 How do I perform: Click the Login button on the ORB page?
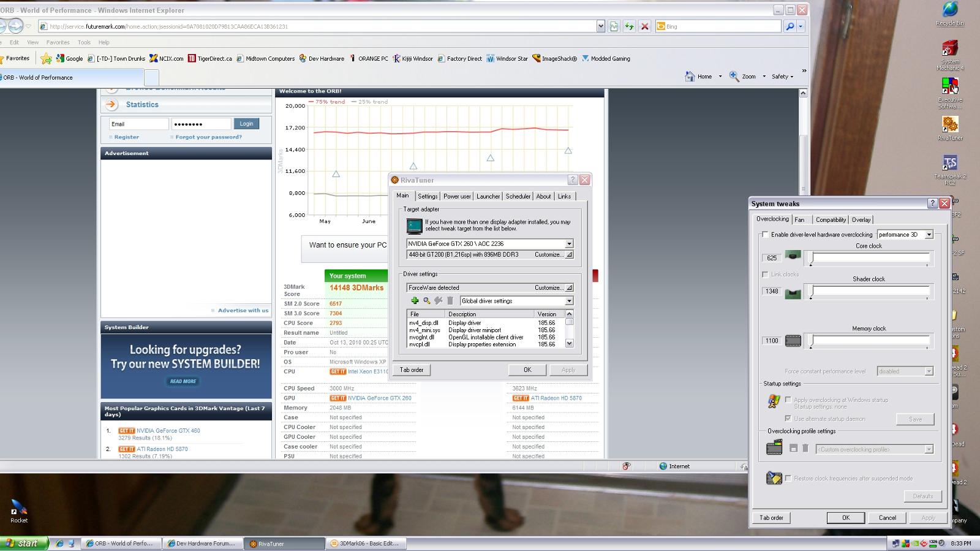[246, 124]
